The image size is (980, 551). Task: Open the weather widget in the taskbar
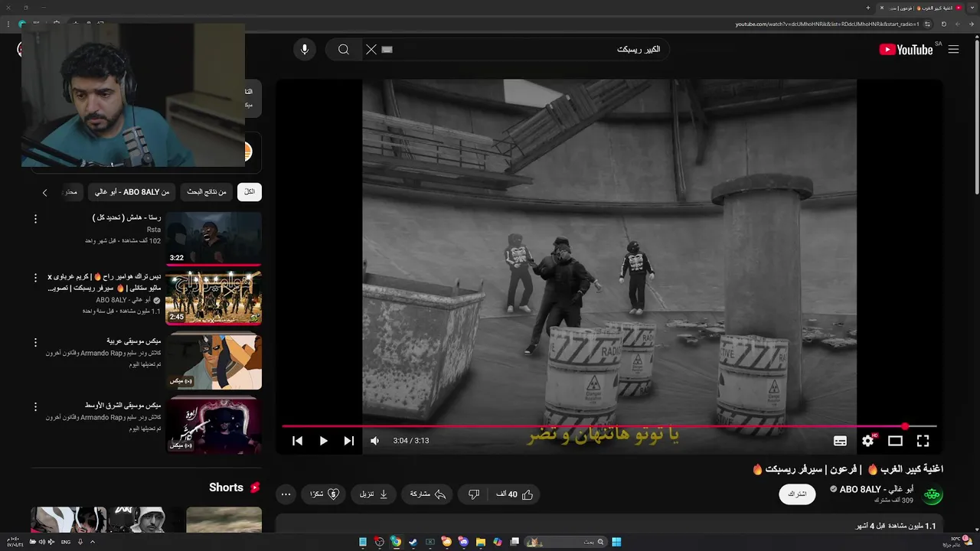tap(957, 542)
